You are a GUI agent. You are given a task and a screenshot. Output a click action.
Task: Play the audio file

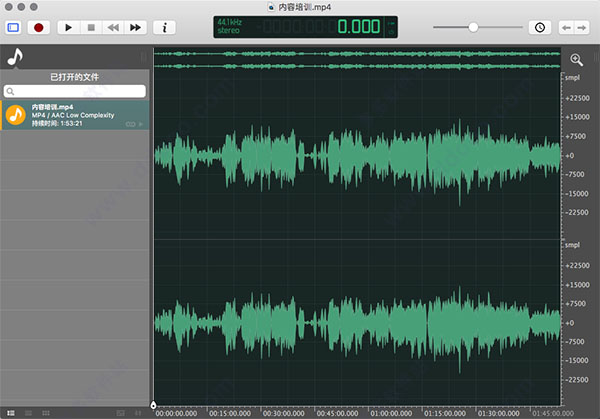pos(68,28)
